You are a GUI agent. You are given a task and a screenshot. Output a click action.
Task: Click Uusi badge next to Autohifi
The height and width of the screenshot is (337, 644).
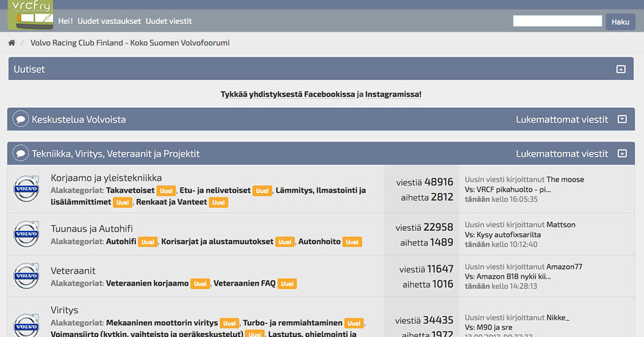[148, 242]
